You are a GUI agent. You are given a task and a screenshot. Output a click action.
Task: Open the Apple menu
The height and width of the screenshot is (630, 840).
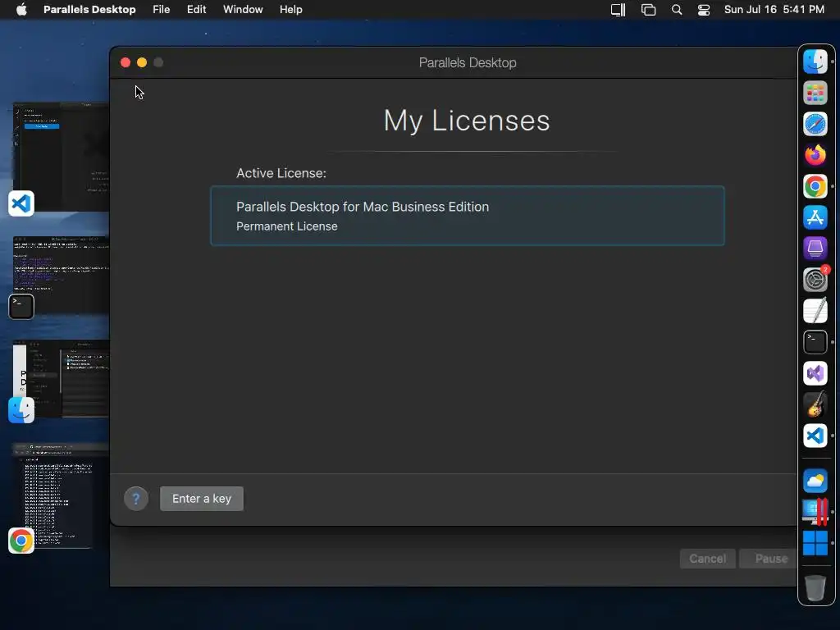[21, 10]
